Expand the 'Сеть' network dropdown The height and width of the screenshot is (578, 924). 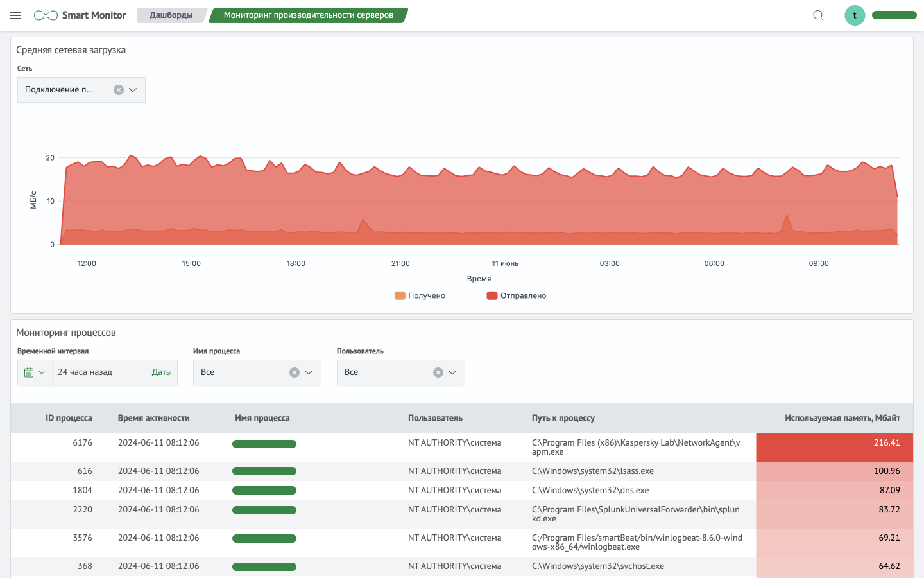point(133,90)
